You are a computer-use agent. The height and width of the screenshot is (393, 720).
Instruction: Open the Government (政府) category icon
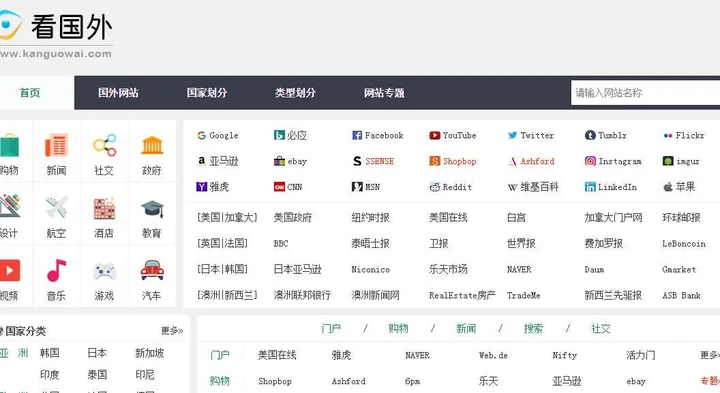pos(152,145)
